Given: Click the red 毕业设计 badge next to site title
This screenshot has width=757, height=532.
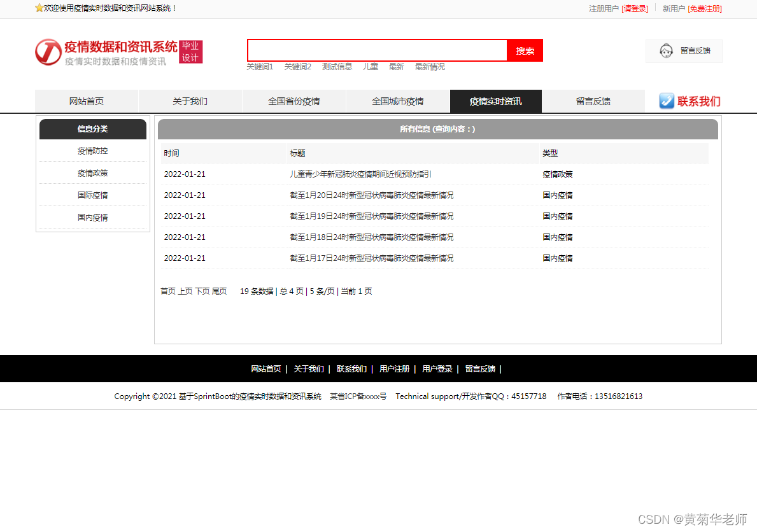Looking at the screenshot, I should 190,51.
